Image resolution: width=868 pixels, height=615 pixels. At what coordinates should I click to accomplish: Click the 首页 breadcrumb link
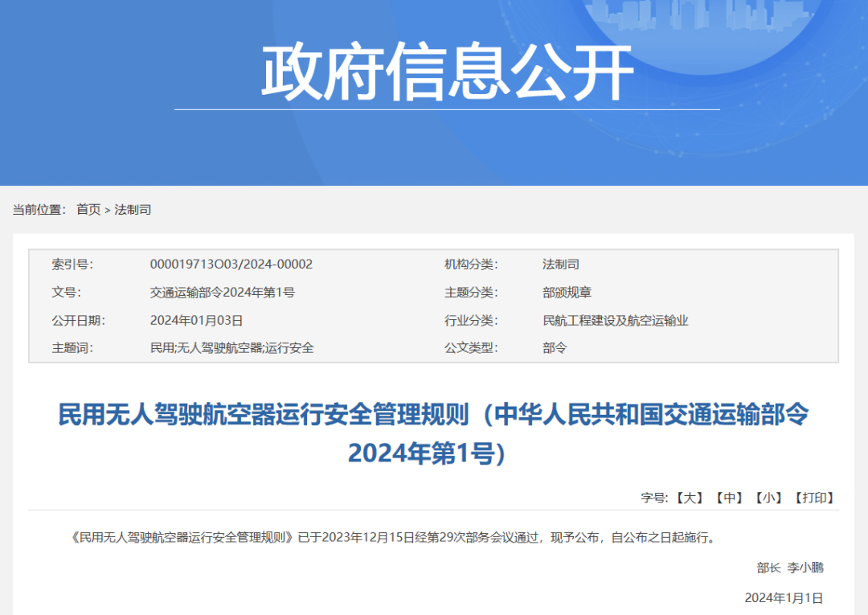pos(88,210)
